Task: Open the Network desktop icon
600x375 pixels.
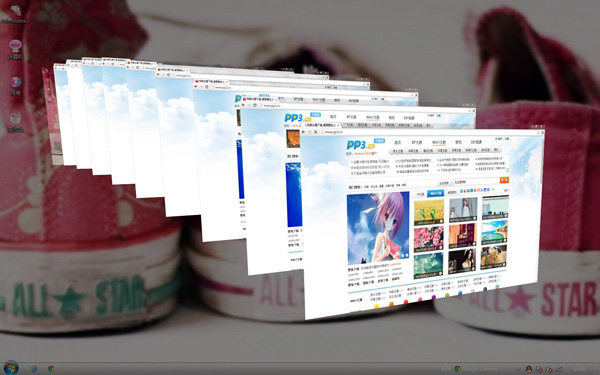Action: 15,86
